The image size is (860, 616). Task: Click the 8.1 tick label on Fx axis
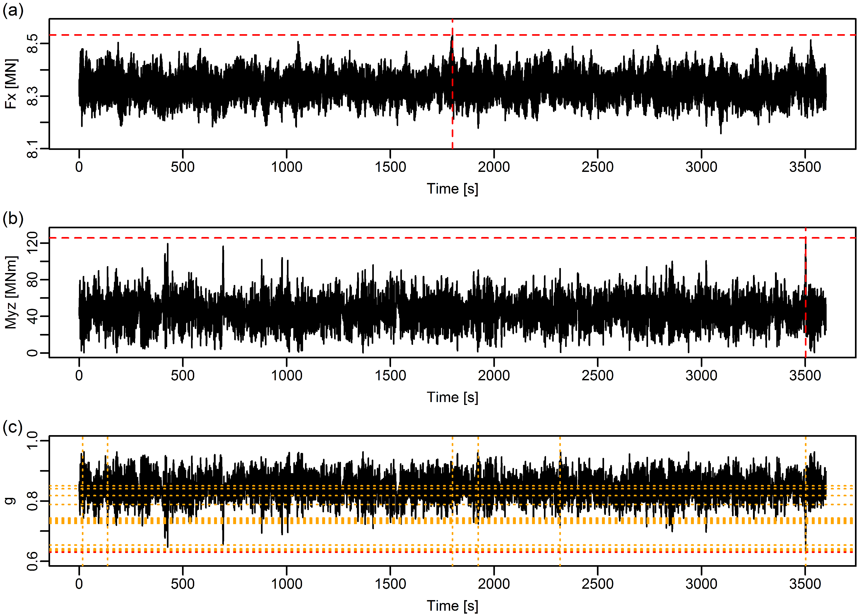[x=33, y=149]
